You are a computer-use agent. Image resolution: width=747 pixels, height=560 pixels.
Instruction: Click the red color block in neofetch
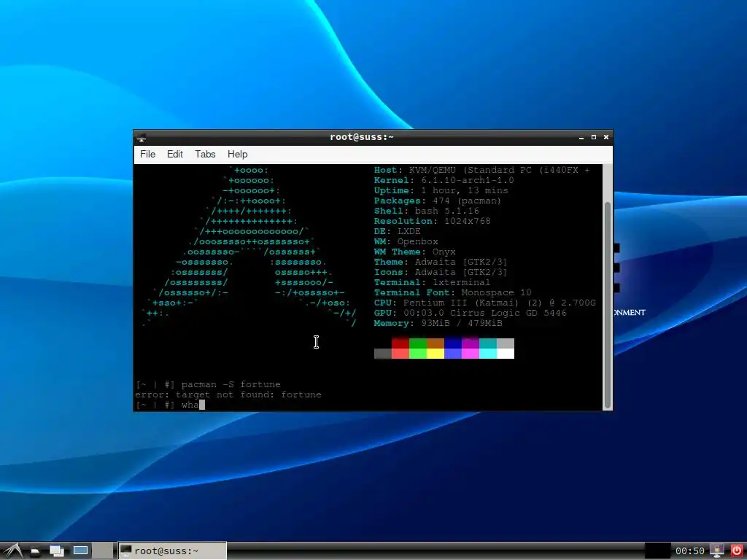click(400, 343)
